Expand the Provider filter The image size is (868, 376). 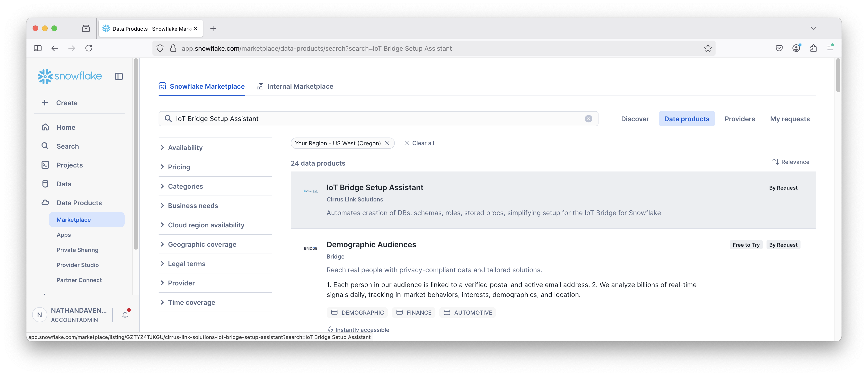[x=215, y=283]
